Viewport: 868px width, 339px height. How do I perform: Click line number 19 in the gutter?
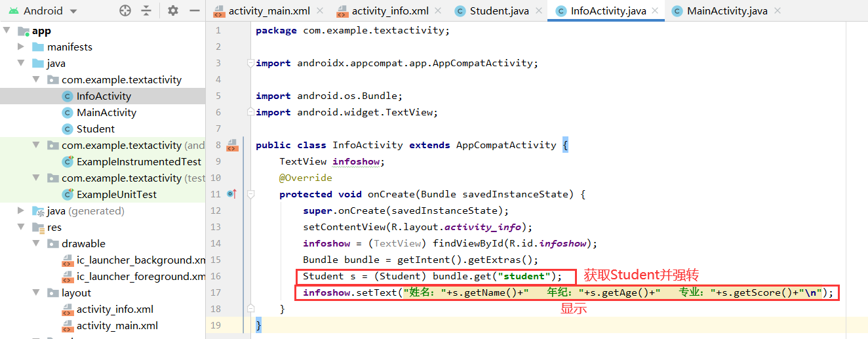[x=216, y=325]
